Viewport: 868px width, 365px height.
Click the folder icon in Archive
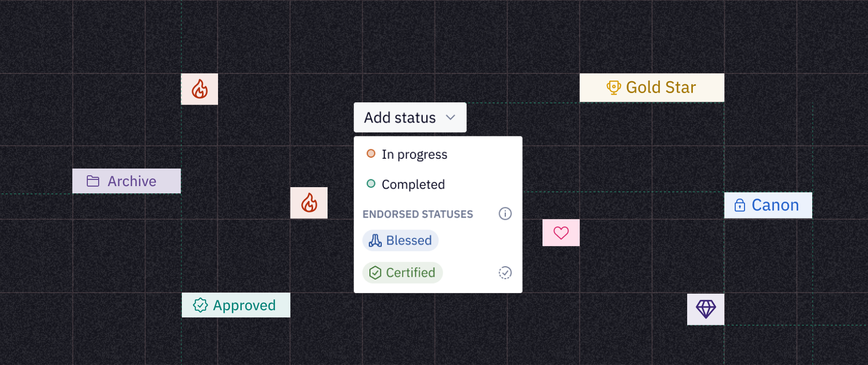coord(93,181)
